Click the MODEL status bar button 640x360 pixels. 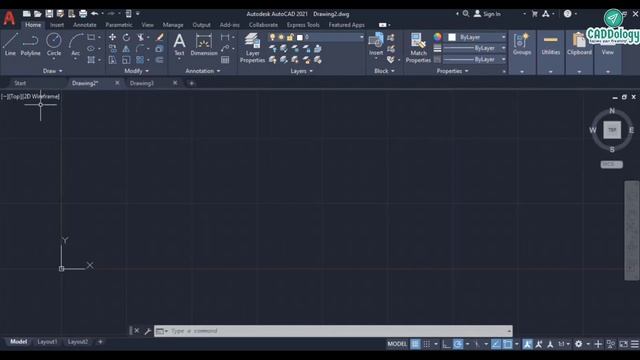(397, 344)
